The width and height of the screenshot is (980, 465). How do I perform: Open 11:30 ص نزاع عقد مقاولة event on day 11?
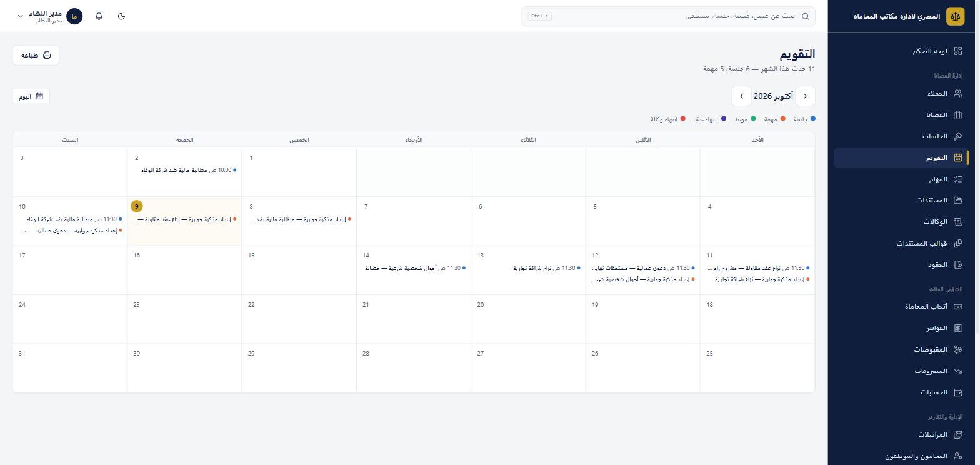757,268
